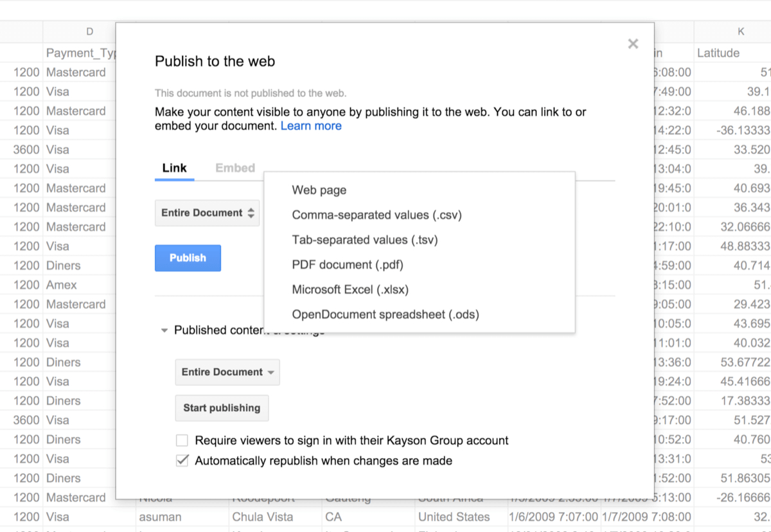
Task: Select Web page format option
Action: pyautogui.click(x=319, y=190)
